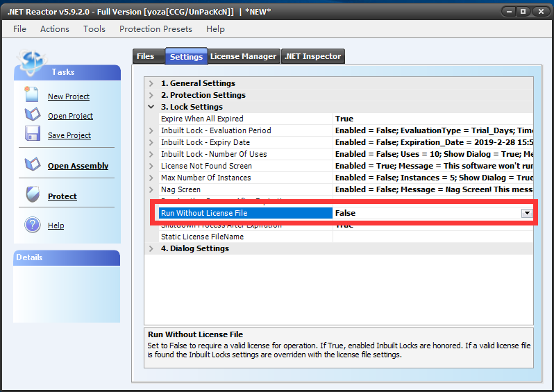The image size is (554, 392).
Task: Collapse 3. Lock Settings section
Action: (151, 107)
